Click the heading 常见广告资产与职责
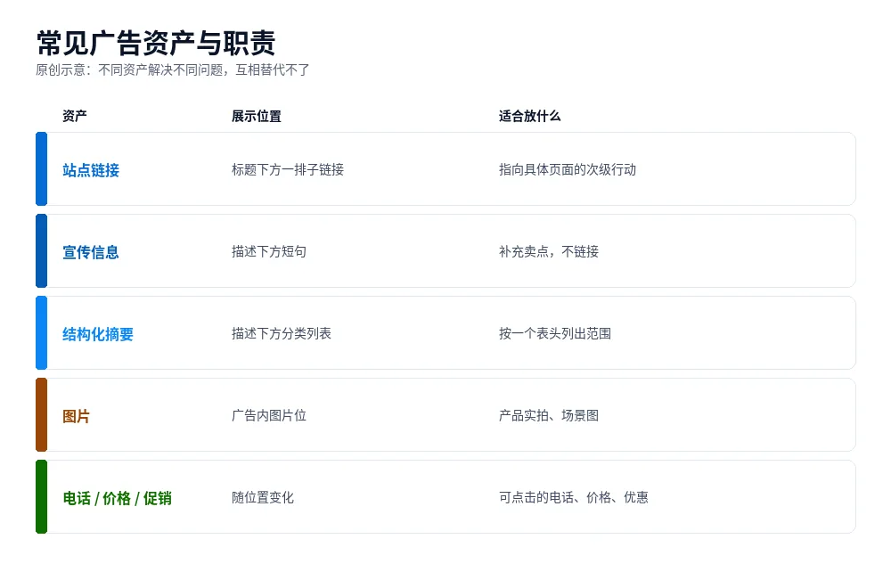Viewport: 891px width, 588px height. click(156, 43)
